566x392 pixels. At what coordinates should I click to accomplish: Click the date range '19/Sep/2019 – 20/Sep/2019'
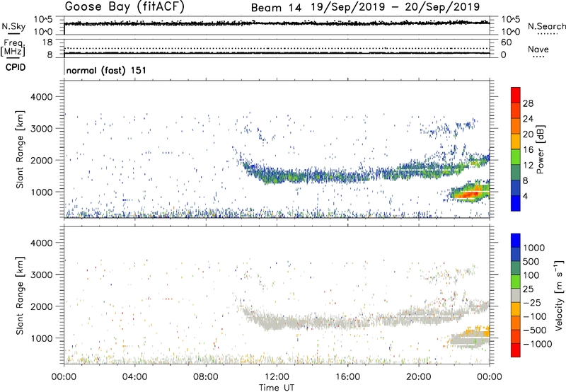tap(395, 7)
